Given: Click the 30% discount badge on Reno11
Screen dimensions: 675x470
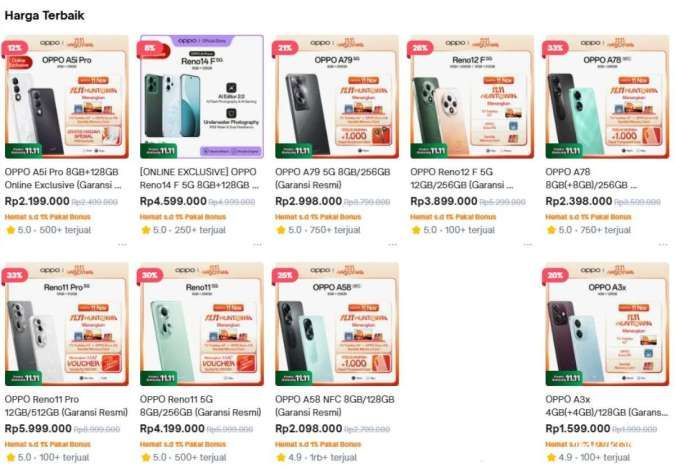Looking at the screenshot, I should pyautogui.click(x=150, y=275).
